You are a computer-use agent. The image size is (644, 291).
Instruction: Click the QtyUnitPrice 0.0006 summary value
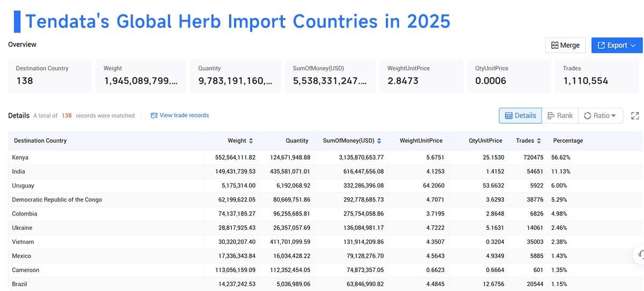(x=491, y=81)
